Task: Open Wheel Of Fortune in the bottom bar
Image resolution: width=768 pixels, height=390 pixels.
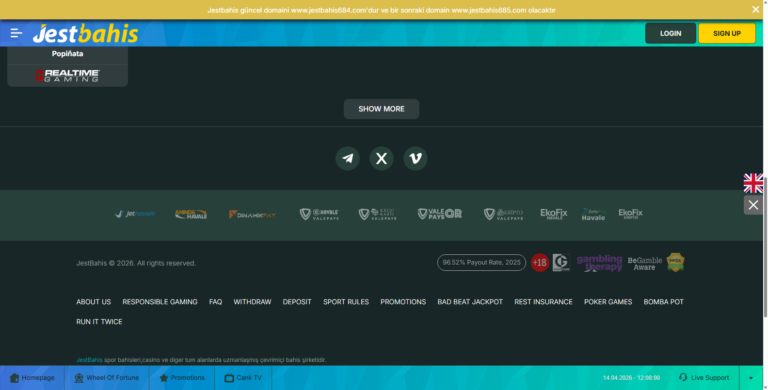Action: [x=107, y=378]
